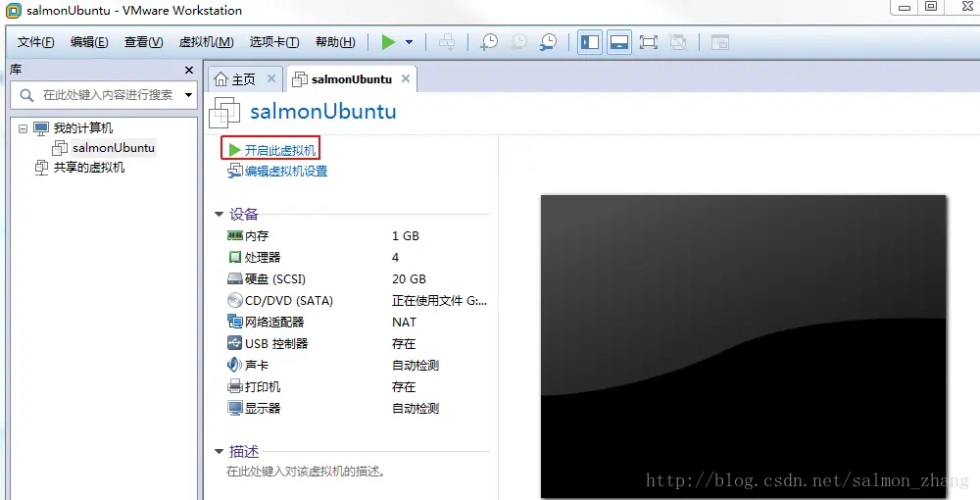Click the black VM screen preview

click(x=743, y=347)
